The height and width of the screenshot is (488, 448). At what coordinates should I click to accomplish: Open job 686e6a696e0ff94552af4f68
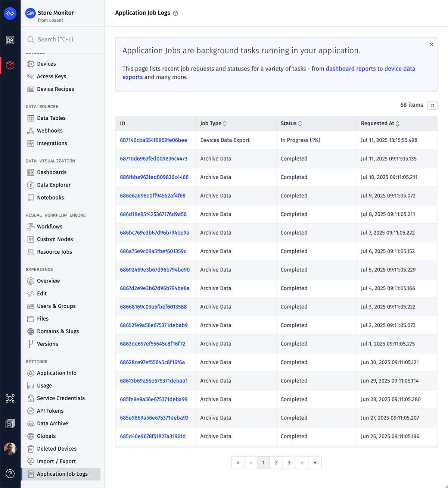153,196
